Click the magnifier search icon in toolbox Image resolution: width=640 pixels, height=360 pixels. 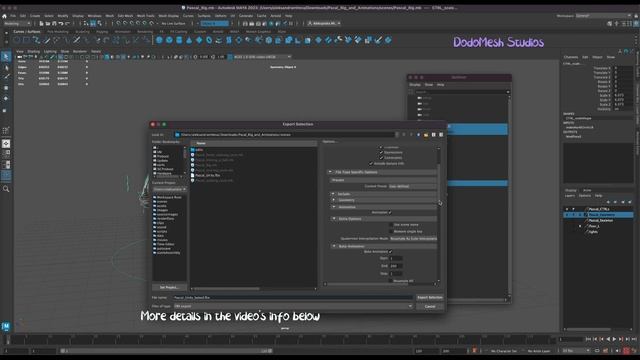click(6, 189)
